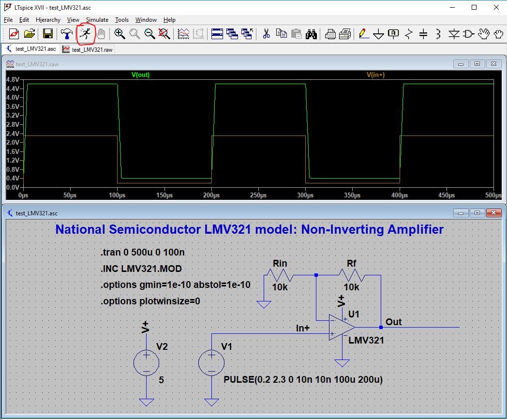Click the .tran 0 500u 0 100n directive
The width and height of the screenshot is (507, 420).
click(x=143, y=252)
